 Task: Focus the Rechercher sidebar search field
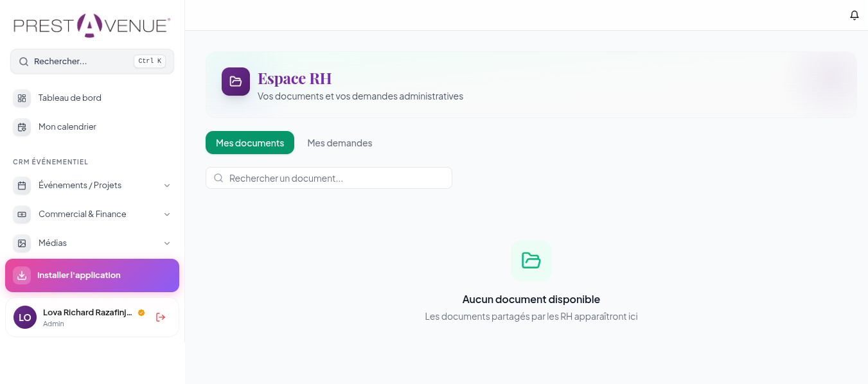point(92,62)
